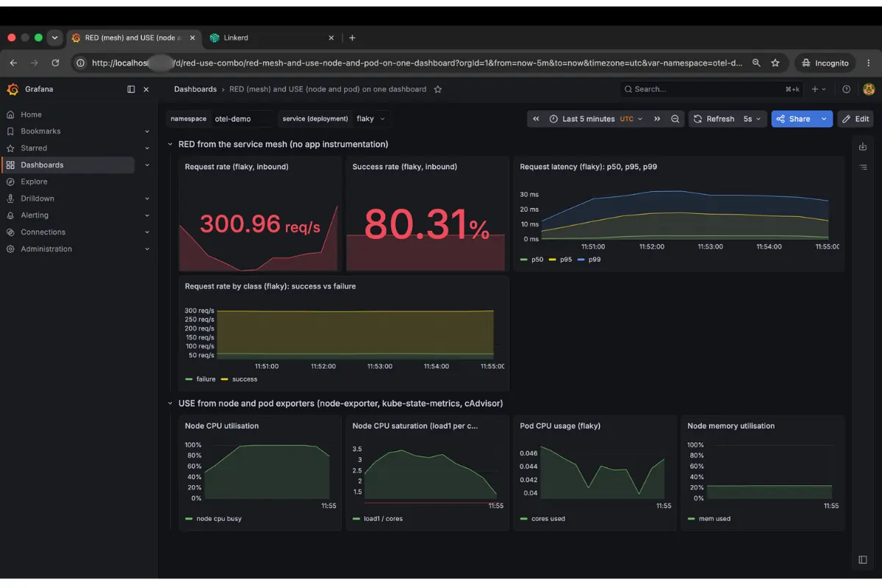Expand the Starred chevron
The height and width of the screenshot is (588, 882).
(x=147, y=148)
